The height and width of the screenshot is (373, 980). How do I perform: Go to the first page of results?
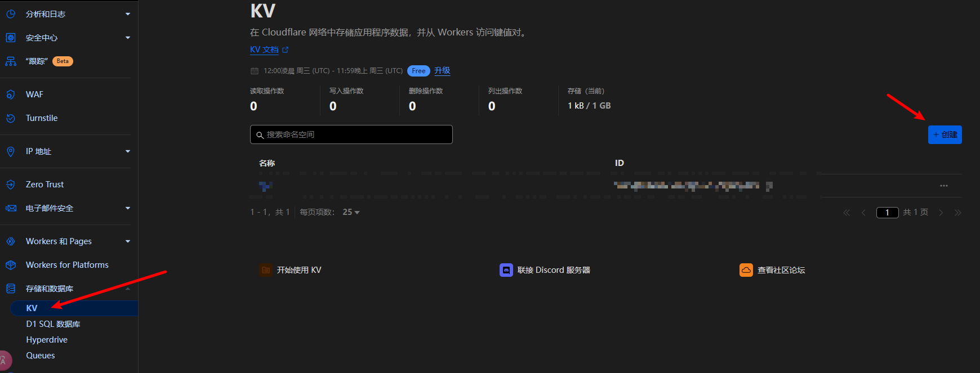[847, 213]
